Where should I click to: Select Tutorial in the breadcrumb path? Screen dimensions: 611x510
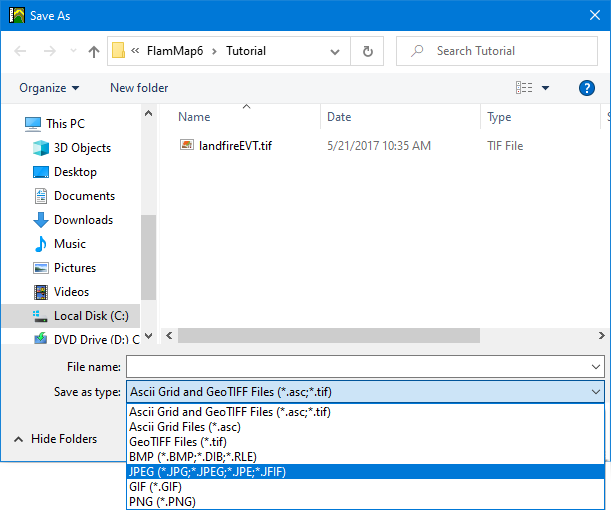point(246,51)
